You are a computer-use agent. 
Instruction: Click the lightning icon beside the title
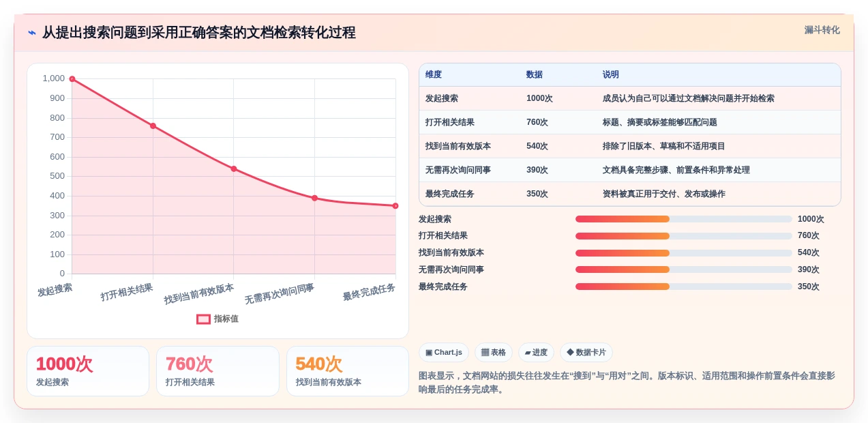coord(32,33)
